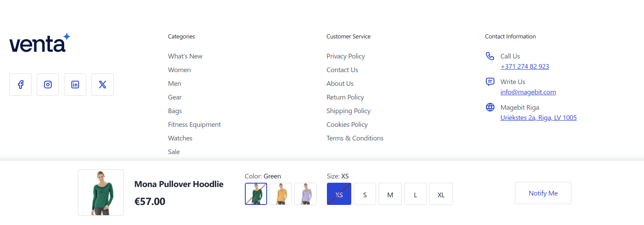The height and width of the screenshot is (225, 644).
Task: Open the X (Twitter) social icon
Action: pyautogui.click(x=103, y=85)
